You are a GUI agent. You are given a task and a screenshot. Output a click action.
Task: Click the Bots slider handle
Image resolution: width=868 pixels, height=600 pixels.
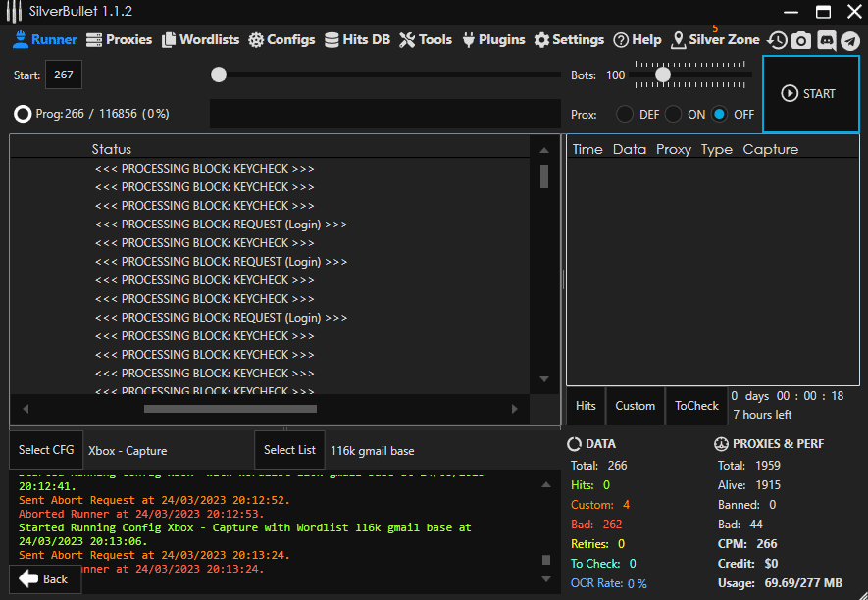[663, 75]
